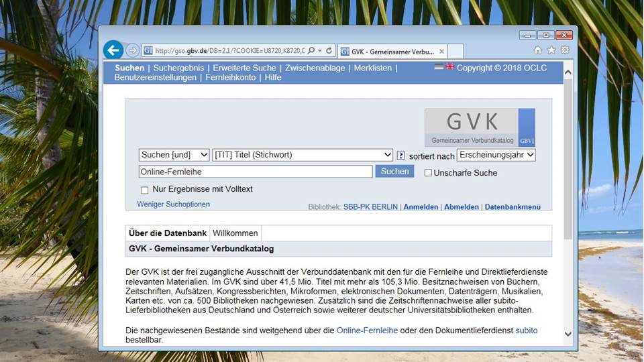Open the Datenbankmenü link
Viewport: 644px width, 362px height.
[513, 207]
